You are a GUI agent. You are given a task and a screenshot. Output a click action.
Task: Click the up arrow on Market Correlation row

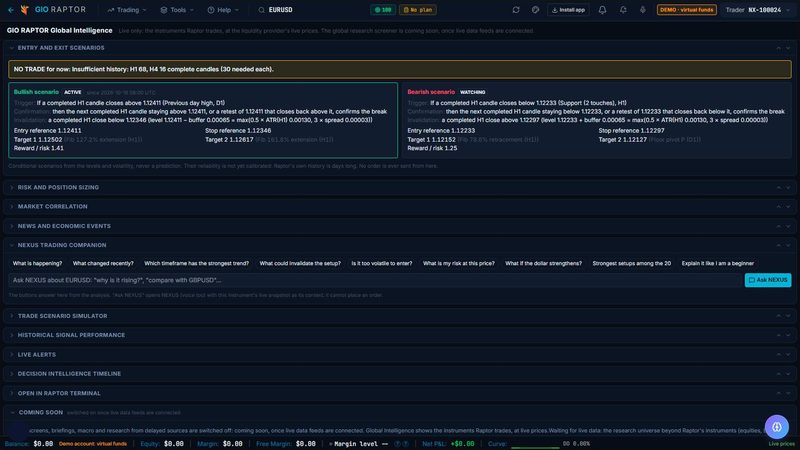tap(779, 207)
